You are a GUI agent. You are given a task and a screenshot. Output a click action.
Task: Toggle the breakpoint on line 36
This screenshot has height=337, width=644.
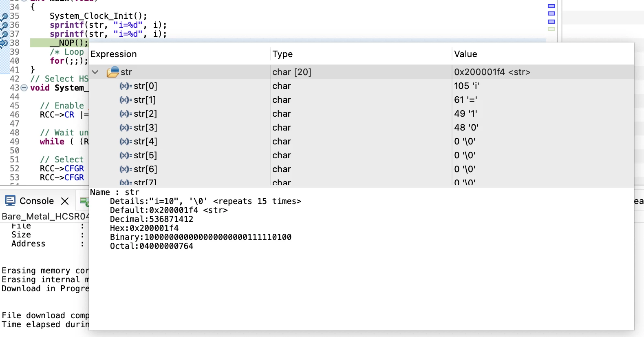pyautogui.click(x=4, y=26)
